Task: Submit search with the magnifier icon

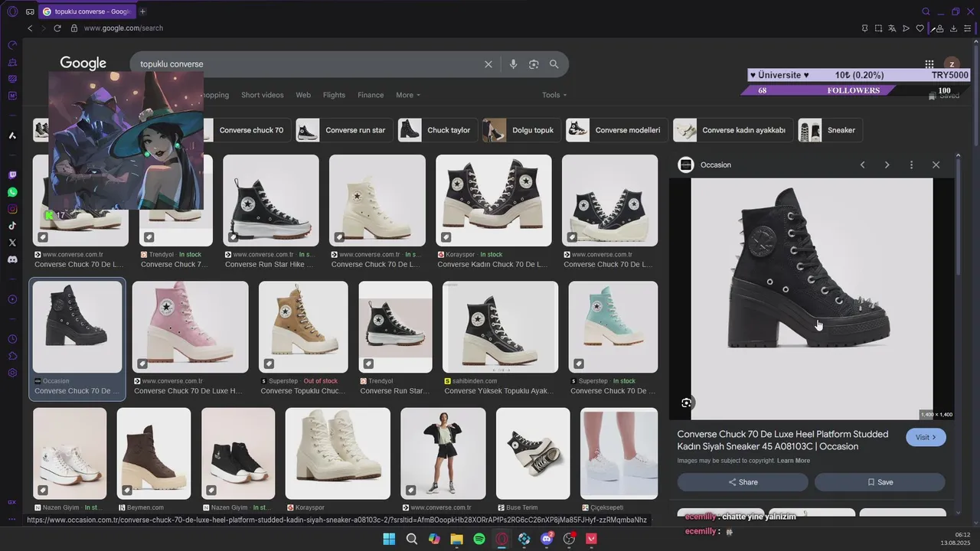Action: tap(554, 64)
